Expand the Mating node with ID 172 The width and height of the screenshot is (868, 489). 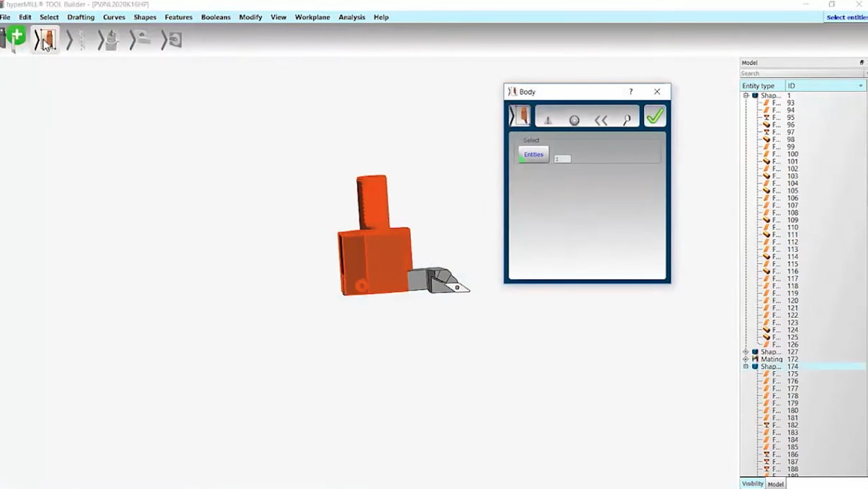(x=746, y=360)
